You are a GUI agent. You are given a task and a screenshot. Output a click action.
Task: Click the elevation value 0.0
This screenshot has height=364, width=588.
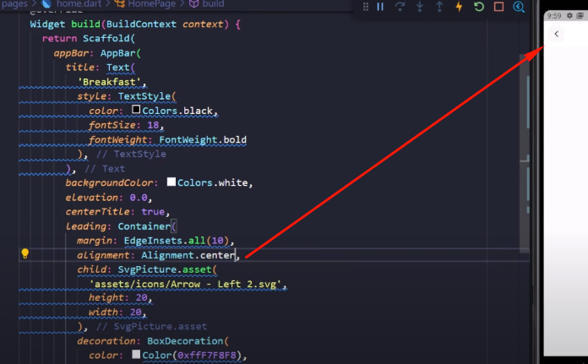pos(139,197)
